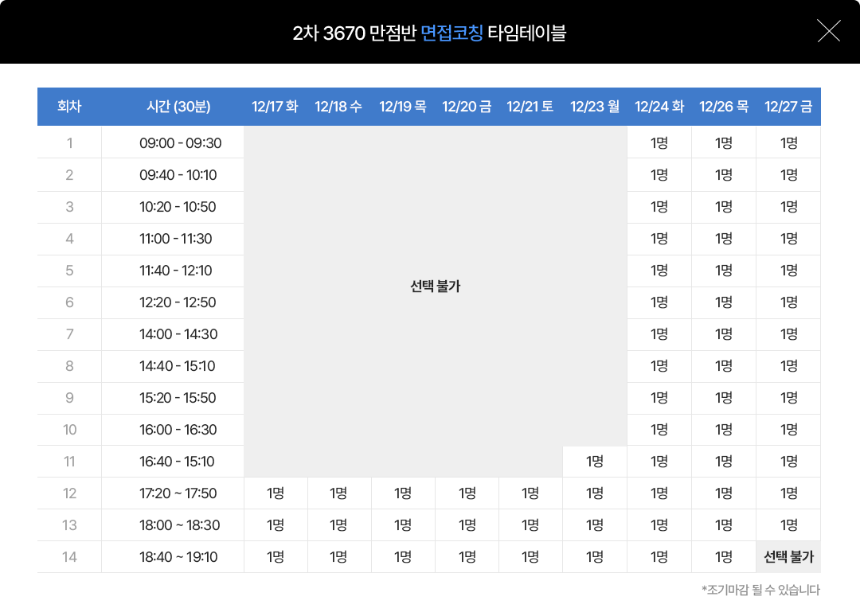The height and width of the screenshot is (616, 860).
Task: Select 12/21 토 slot at 18:00 ~ 18:30
Action: (x=530, y=525)
